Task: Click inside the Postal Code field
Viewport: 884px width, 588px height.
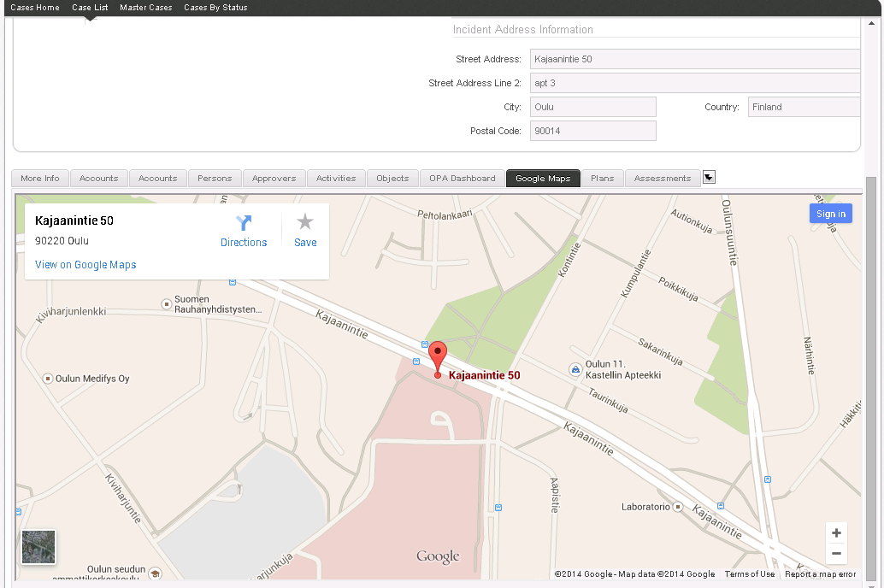Action: (x=592, y=130)
